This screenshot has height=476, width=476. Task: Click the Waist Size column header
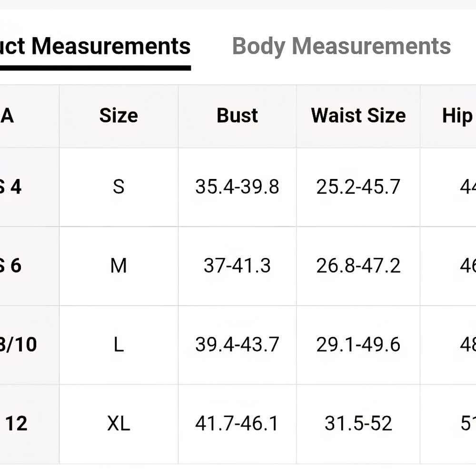(x=358, y=116)
